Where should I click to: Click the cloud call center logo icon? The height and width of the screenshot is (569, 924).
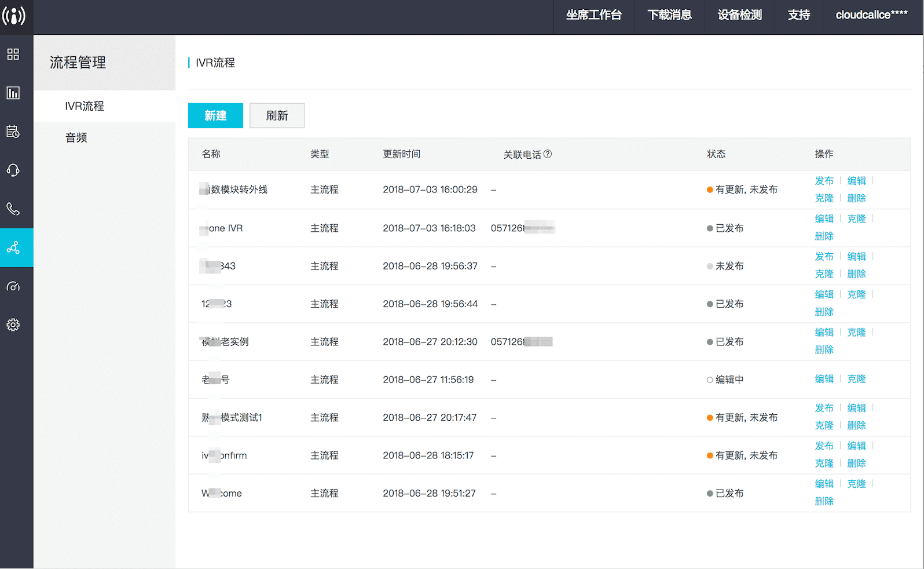coord(14,16)
